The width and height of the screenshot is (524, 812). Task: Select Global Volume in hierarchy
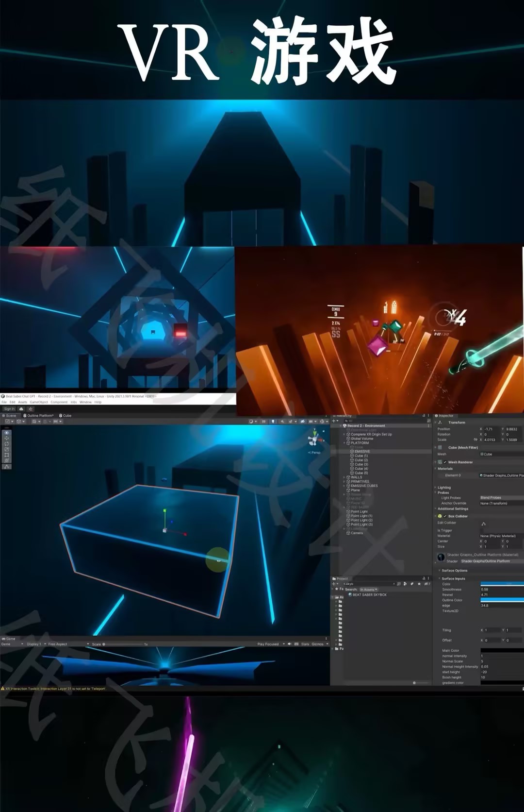[x=360, y=439]
